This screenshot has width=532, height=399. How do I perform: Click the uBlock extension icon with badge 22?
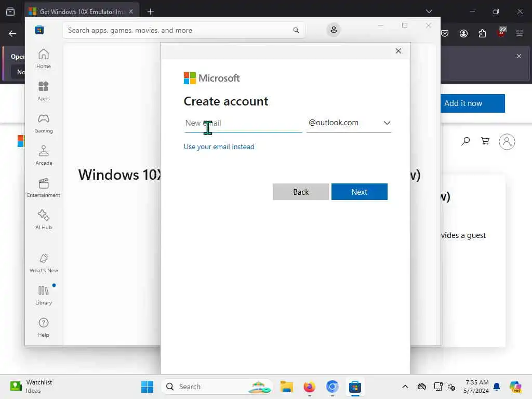pyautogui.click(x=501, y=33)
